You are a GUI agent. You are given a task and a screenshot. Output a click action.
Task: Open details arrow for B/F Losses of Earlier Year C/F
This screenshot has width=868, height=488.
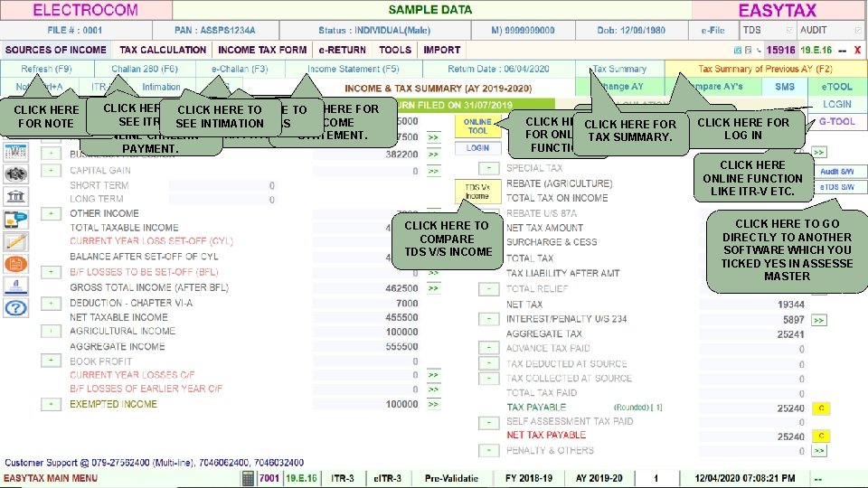tap(433, 389)
